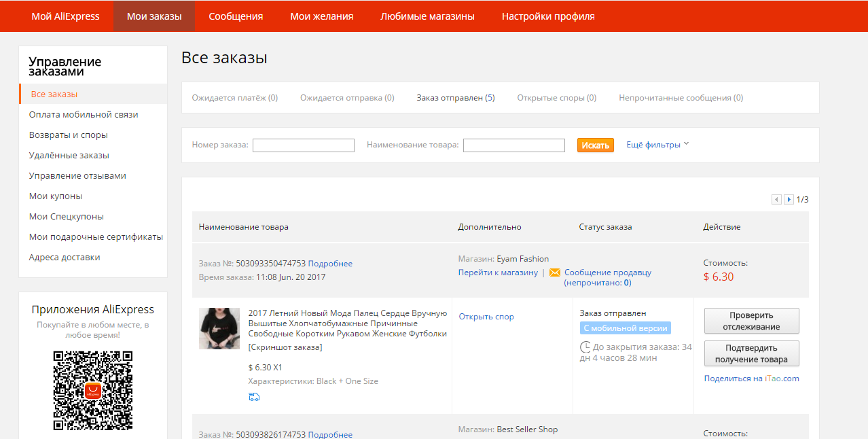
Task: Select Все заказы in sidebar
Action: tap(93, 94)
